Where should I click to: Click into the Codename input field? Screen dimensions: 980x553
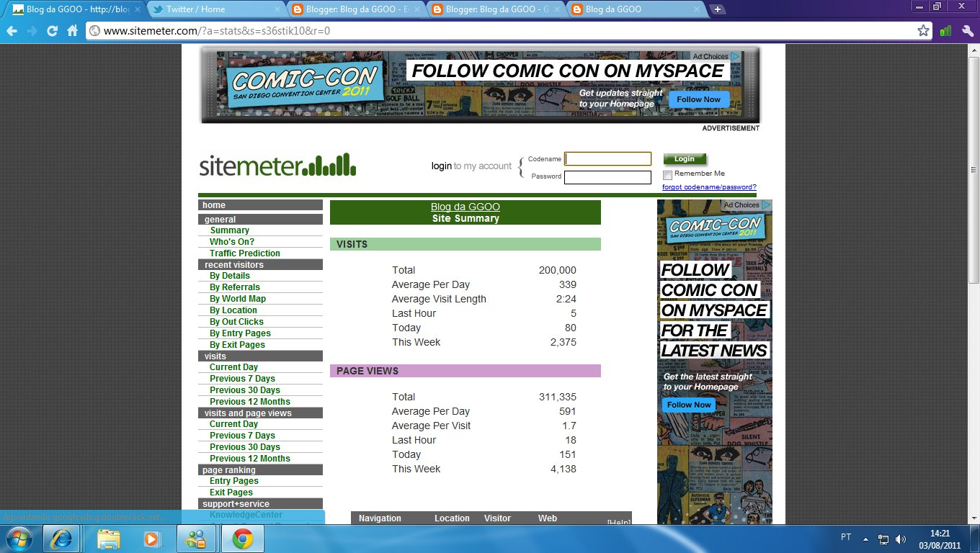point(607,158)
